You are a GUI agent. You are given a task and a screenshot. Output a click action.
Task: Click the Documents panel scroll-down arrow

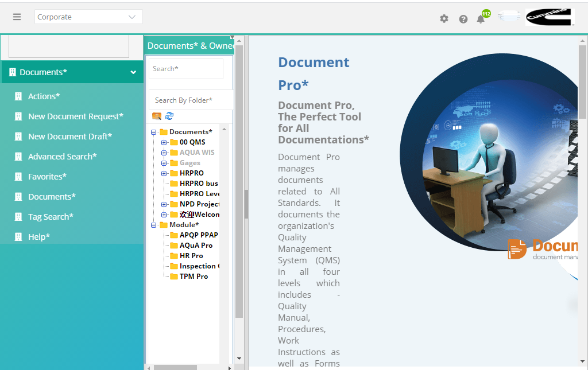pos(239,359)
